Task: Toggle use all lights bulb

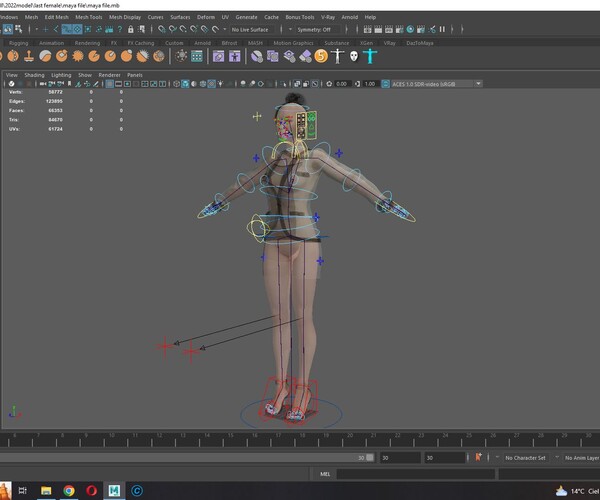Action: [220, 84]
